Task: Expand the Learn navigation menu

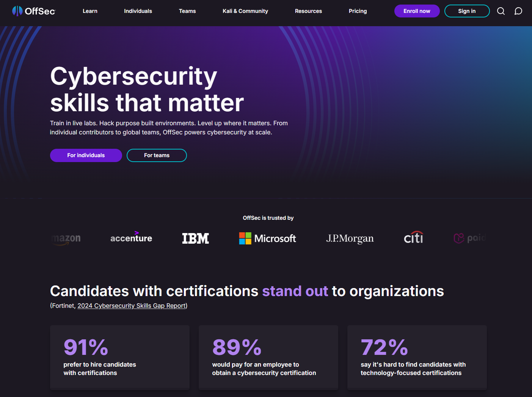Action: (x=90, y=11)
